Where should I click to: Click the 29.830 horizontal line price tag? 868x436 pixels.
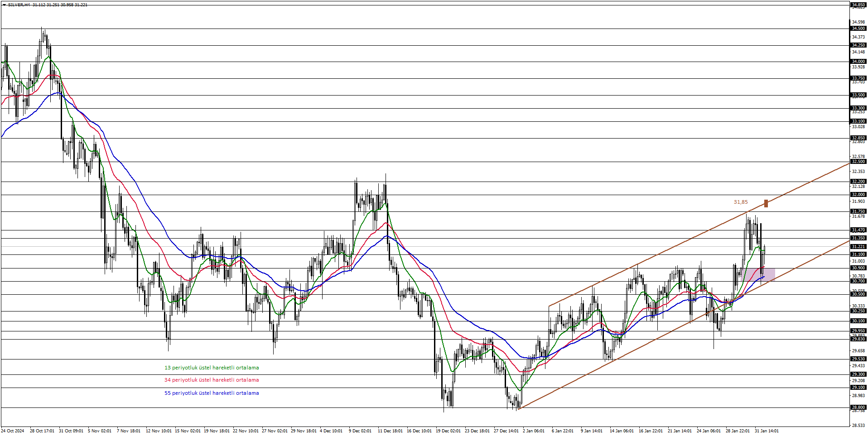(x=858, y=339)
